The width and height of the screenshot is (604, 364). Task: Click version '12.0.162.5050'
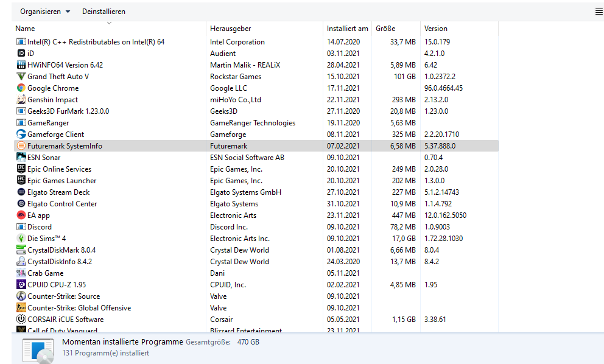click(x=445, y=215)
